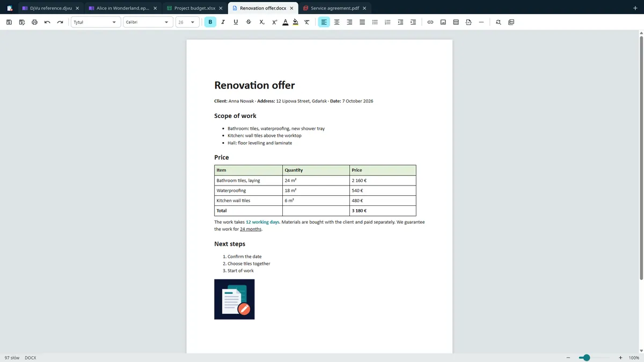Toggle bold formatting
The height and width of the screenshot is (362, 644).
coord(210,22)
